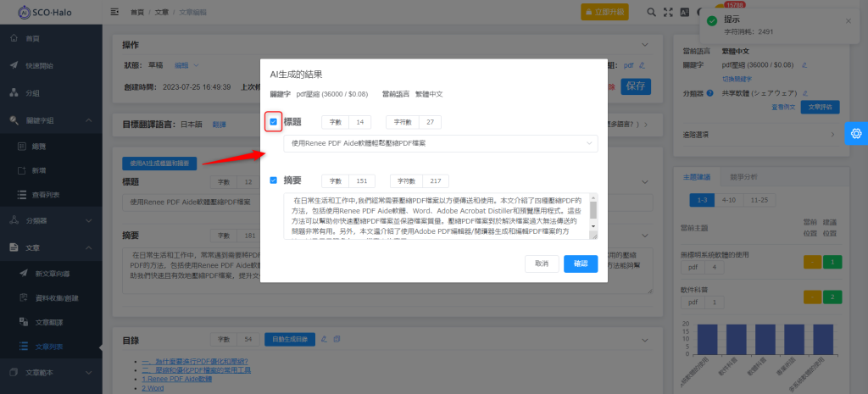Viewport: 868px width, 394px height.
Task: Switch to the 主題建議 tab
Action: pos(697,177)
